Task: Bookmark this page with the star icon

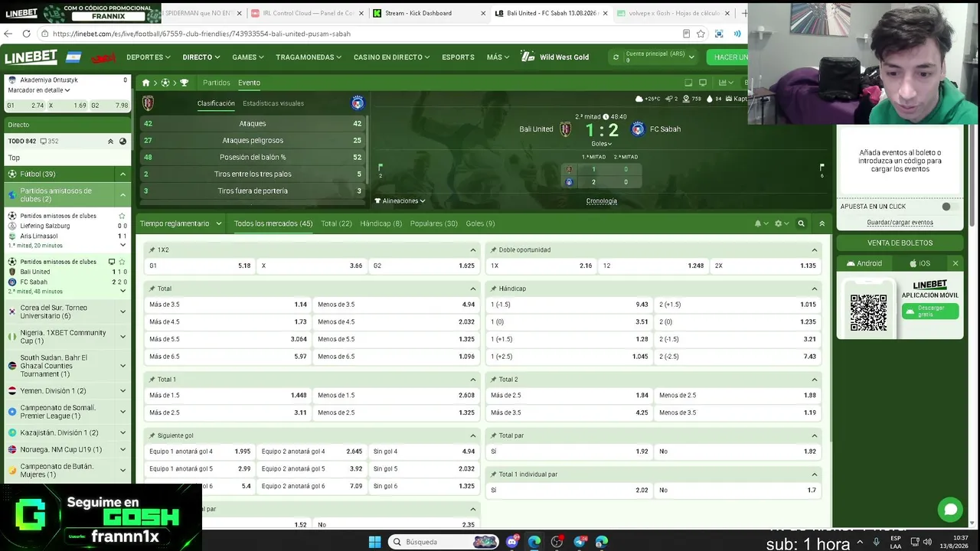Action: pos(701,34)
